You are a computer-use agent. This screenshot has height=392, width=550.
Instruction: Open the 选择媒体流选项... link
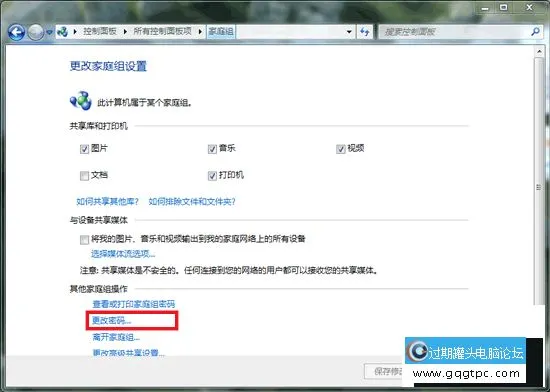click(x=123, y=253)
